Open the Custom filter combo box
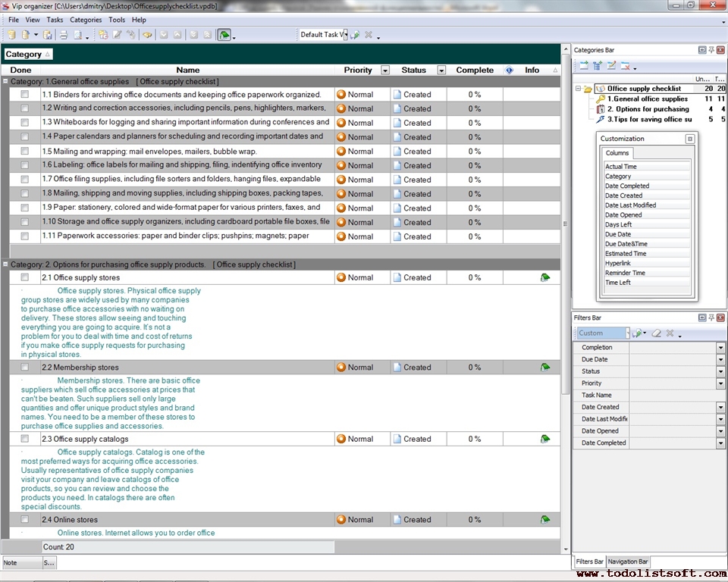 628,333
